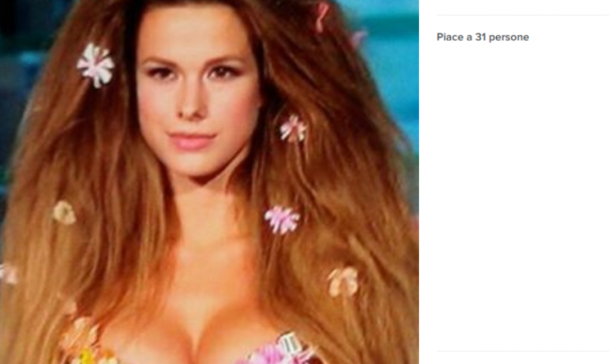Screen dimensions: 609x364
Task: Click the post photo of the woman
Action: click(x=210, y=182)
